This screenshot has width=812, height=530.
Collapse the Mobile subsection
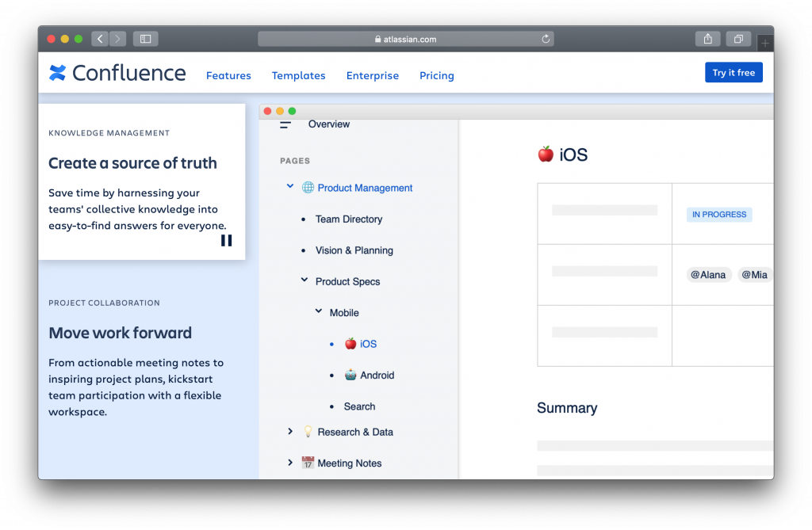[x=319, y=311]
